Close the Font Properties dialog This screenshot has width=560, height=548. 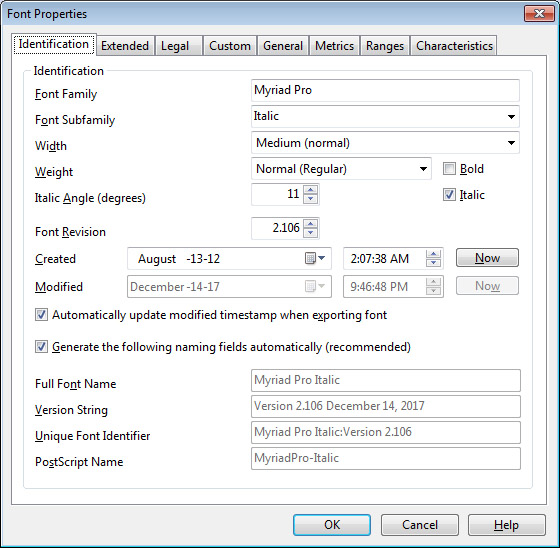[539, 14]
